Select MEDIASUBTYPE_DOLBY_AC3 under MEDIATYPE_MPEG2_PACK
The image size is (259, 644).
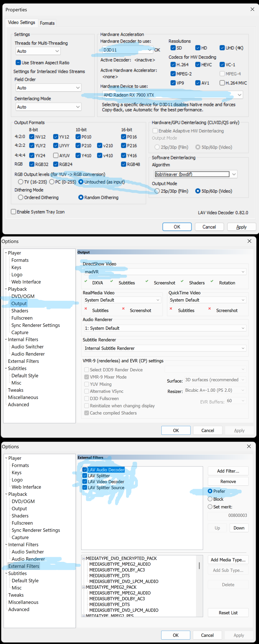117,598
